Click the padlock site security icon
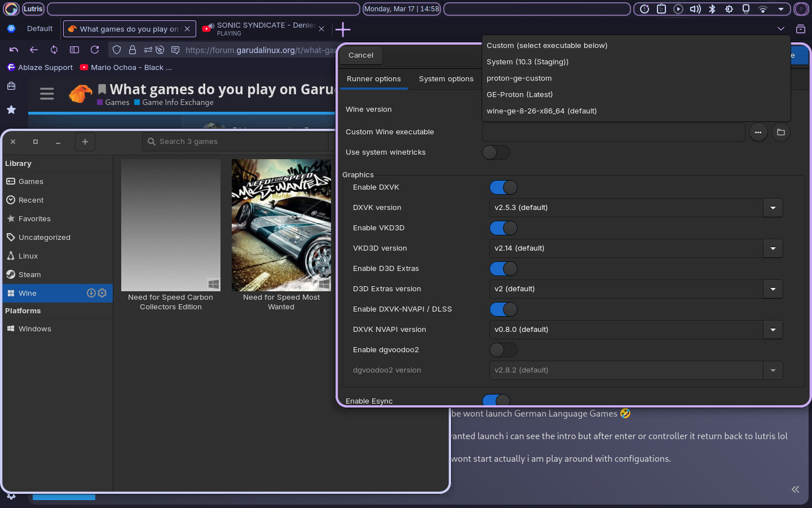Screen dimensions: 812x508 pyautogui.click(x=133, y=50)
